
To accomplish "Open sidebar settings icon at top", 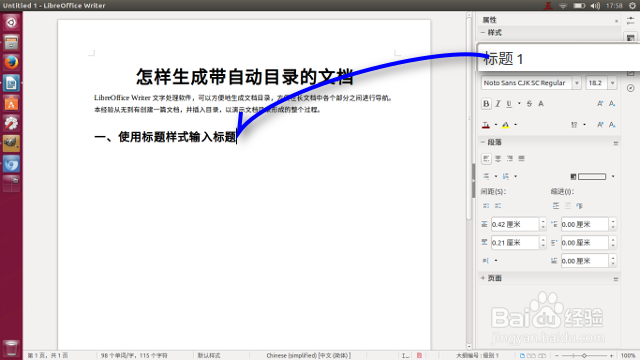I will coord(631,20).
